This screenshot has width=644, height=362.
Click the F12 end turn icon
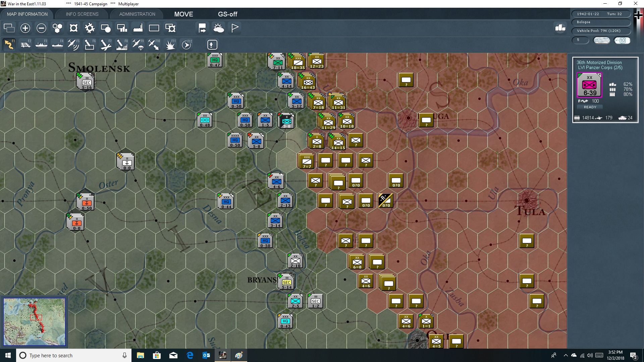click(186, 44)
